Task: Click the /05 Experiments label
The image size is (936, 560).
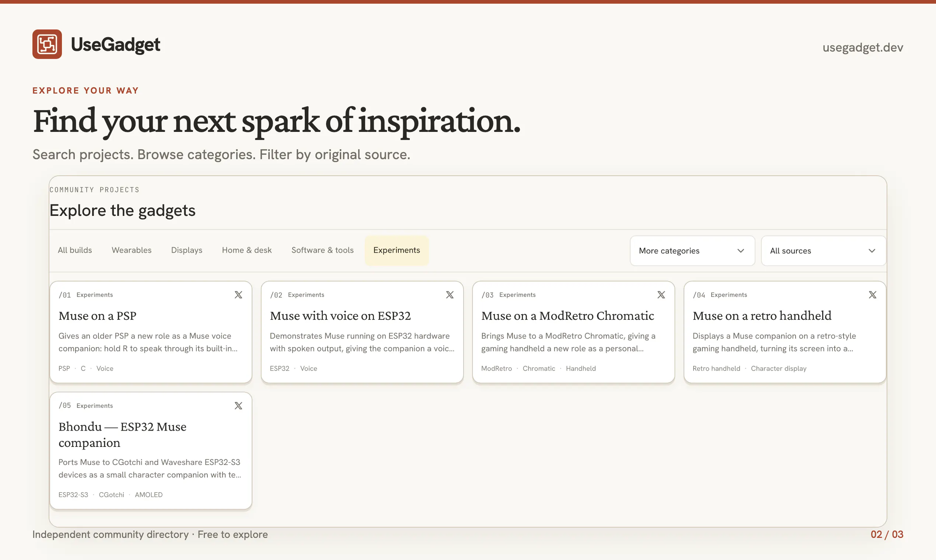Action: pos(85,406)
